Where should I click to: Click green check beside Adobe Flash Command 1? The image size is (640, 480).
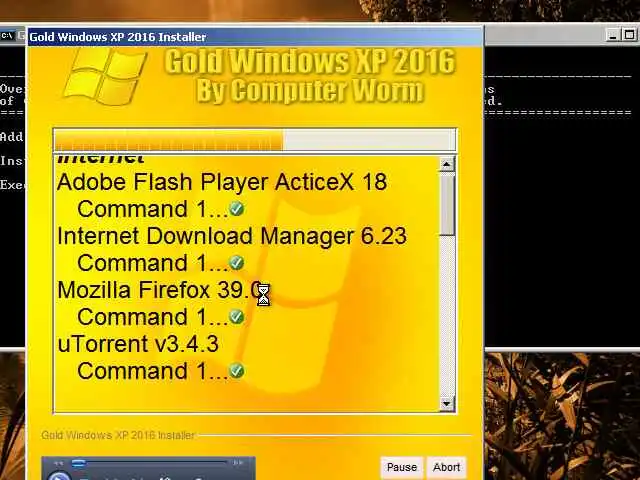point(236,209)
